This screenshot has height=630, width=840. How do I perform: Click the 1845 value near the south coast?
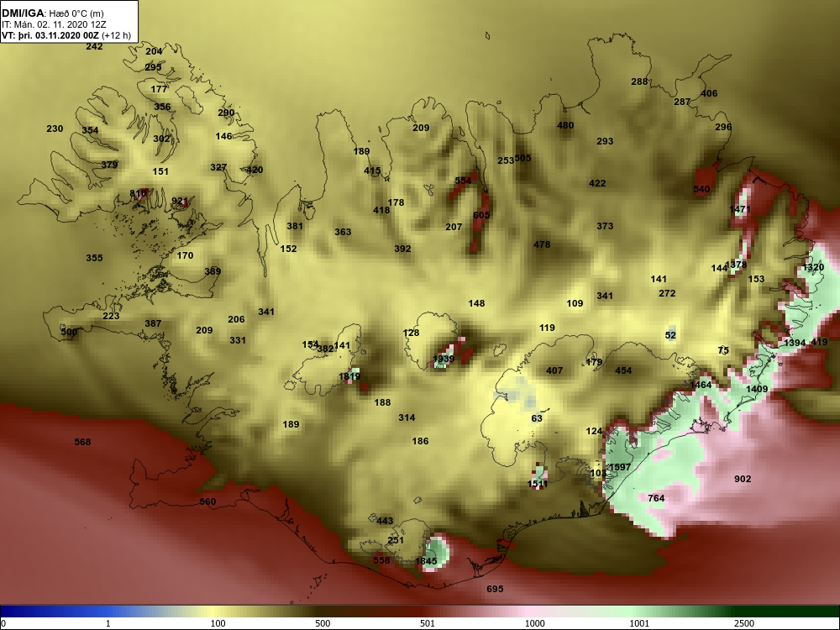427,561
